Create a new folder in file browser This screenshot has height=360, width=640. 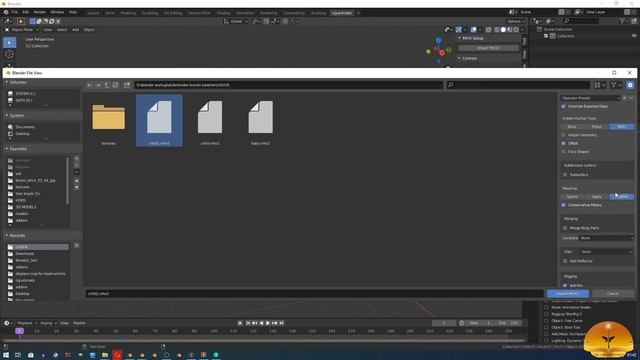coord(127,85)
